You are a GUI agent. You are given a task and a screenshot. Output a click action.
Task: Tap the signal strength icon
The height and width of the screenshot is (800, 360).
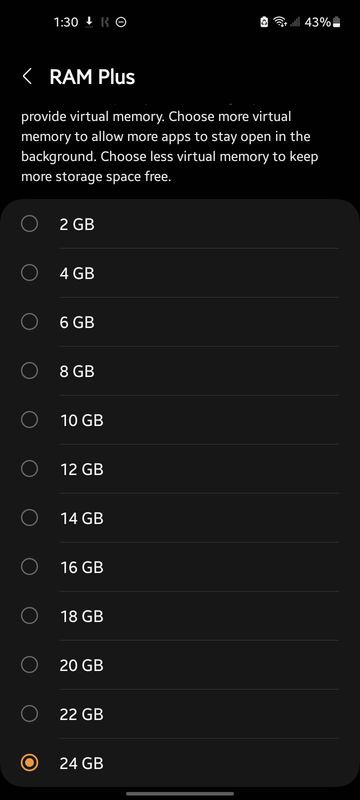pos(295,22)
